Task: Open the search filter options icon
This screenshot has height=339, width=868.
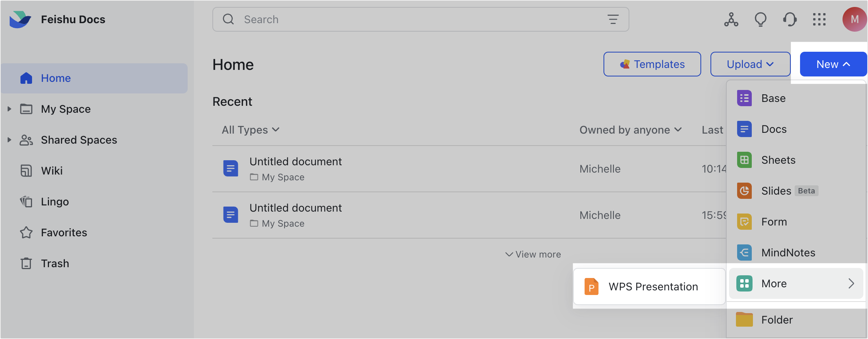Action: [613, 19]
